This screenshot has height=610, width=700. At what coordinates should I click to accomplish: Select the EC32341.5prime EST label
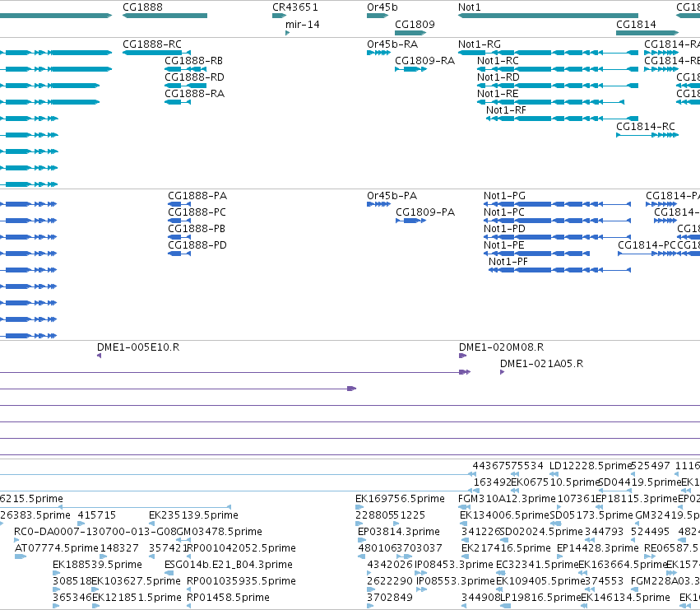click(x=537, y=565)
